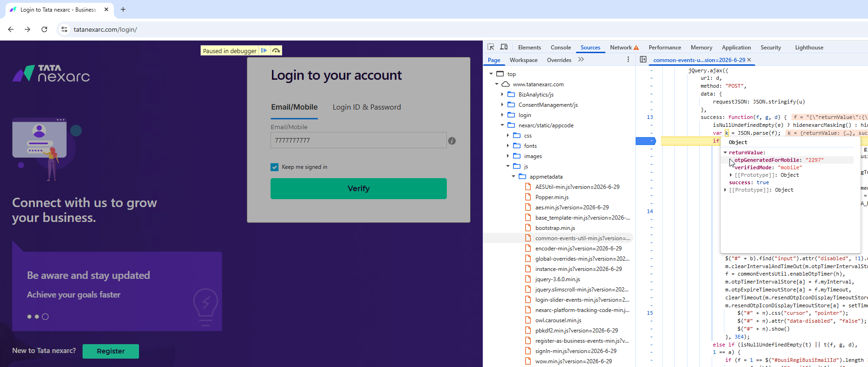Open pbkdf2.min.js file
Image resolution: width=868 pixels, height=367 pixels.
(576, 331)
